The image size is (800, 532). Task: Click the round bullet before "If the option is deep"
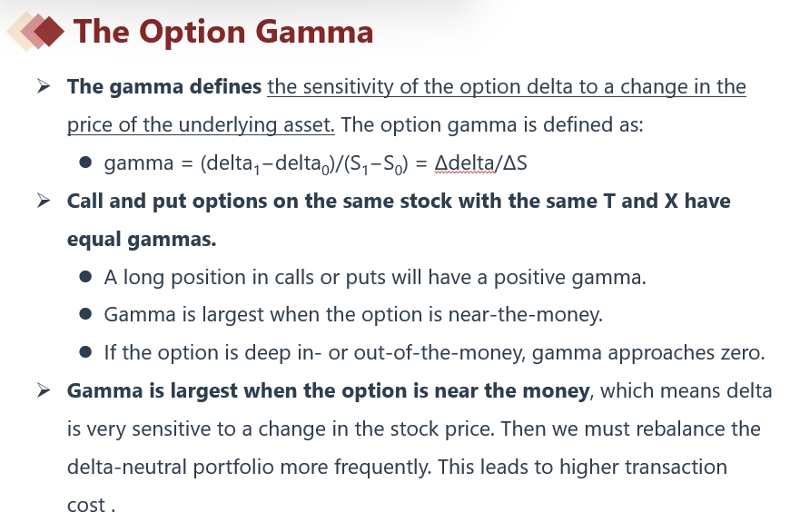point(85,353)
